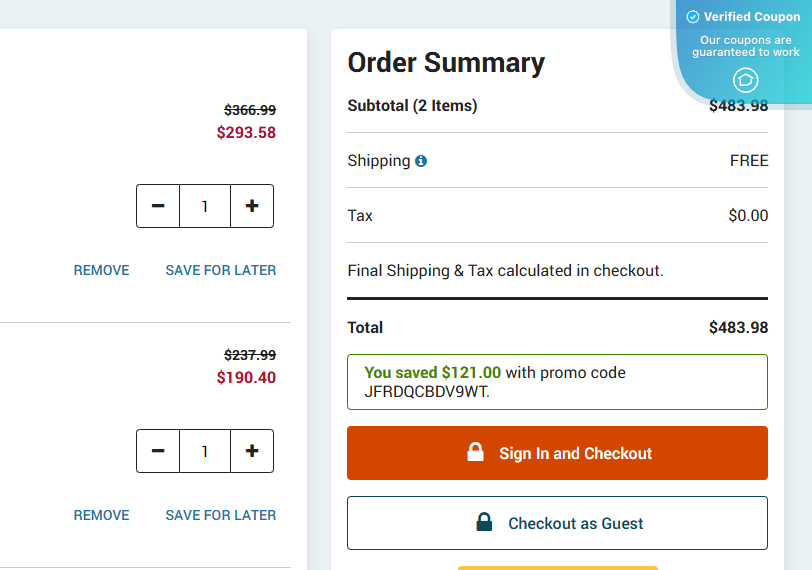Screen dimensions: 812x570
Task: Click the white lock icon on orange button
Action: tap(476, 452)
